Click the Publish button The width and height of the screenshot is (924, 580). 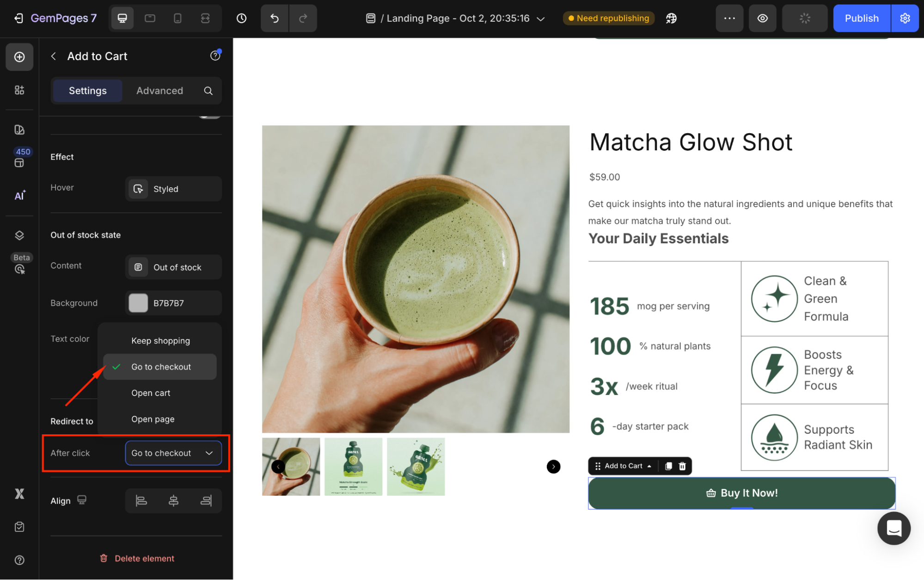click(861, 19)
